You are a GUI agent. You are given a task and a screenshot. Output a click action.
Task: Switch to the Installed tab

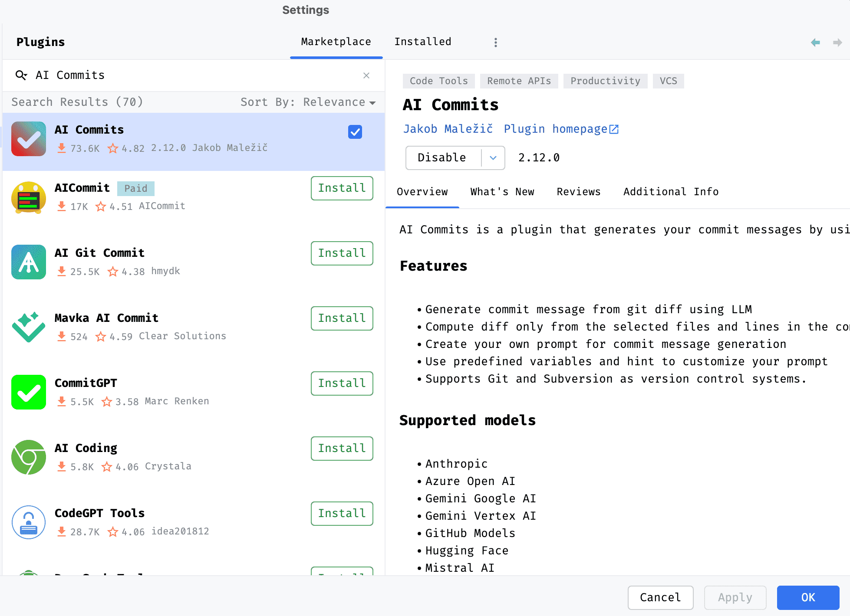coord(423,42)
